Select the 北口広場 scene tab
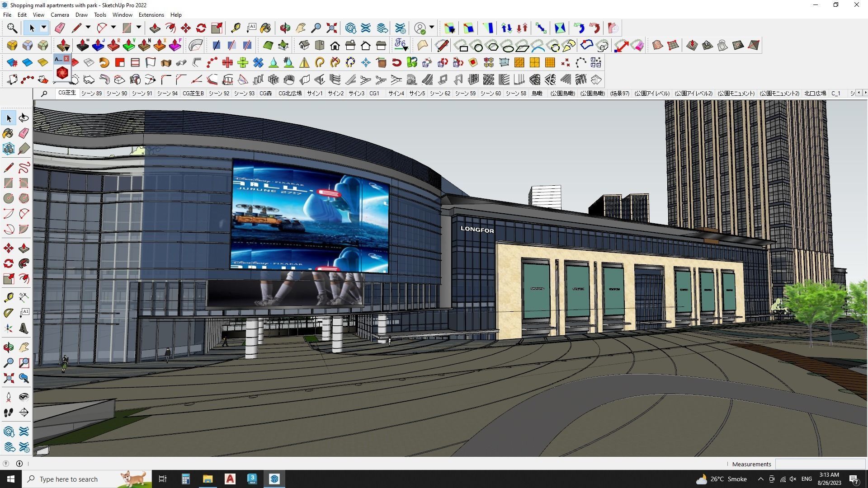The height and width of the screenshot is (488, 868). 815,94
